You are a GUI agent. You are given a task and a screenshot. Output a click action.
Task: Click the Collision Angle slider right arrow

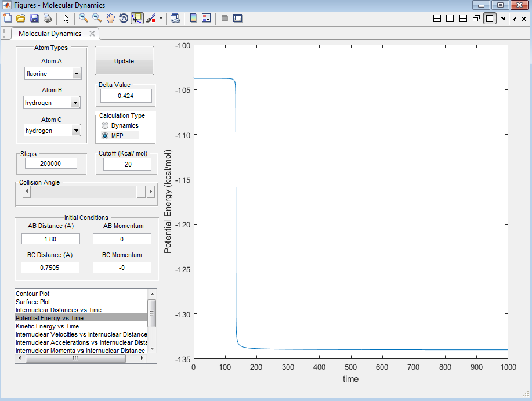click(151, 192)
